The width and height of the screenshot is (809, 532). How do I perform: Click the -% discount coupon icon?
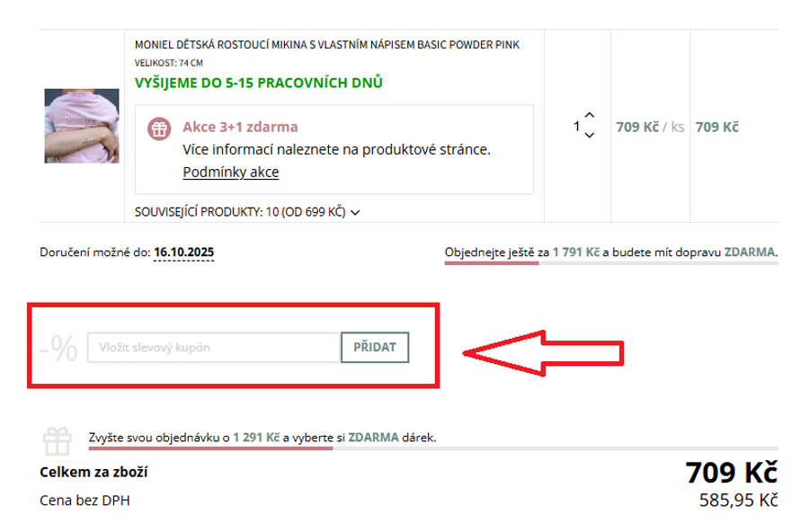coord(59,348)
